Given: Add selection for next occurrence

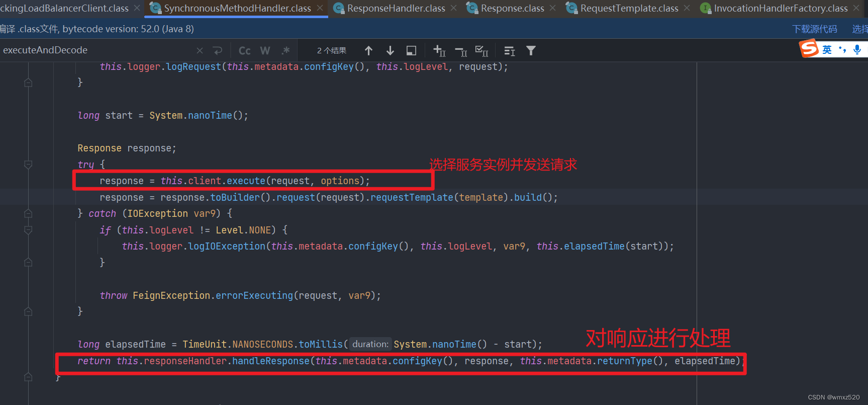Looking at the screenshot, I should click(x=439, y=51).
